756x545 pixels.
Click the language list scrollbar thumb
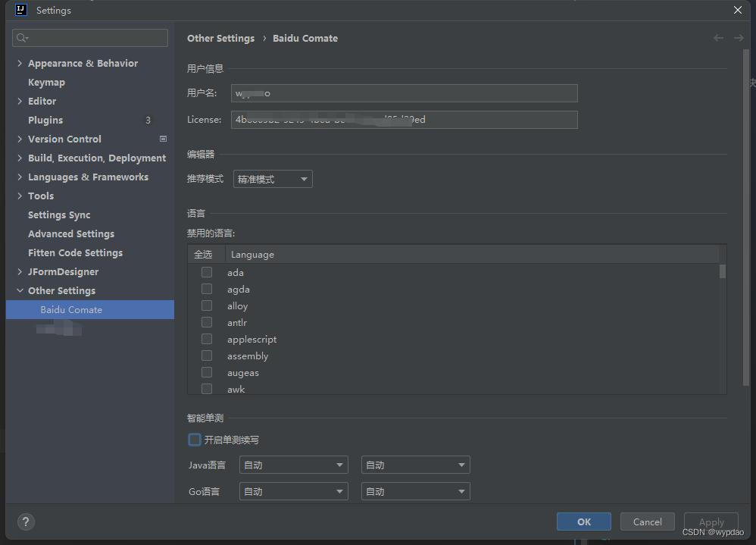(x=722, y=271)
